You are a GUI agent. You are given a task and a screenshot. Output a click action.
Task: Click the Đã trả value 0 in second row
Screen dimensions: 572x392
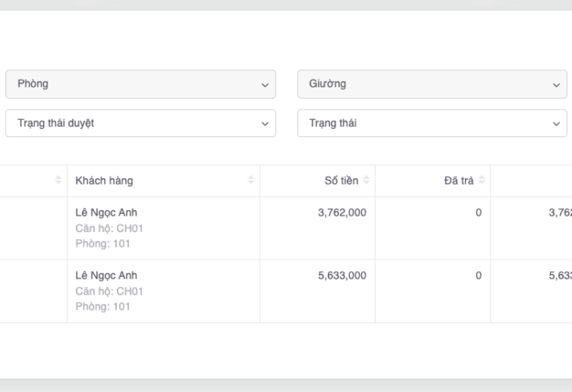478,276
